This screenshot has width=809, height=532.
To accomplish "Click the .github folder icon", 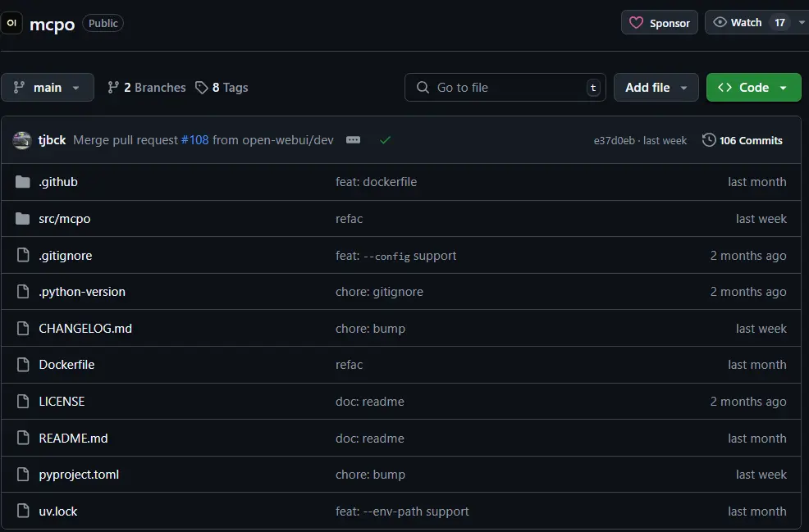I will (x=23, y=182).
